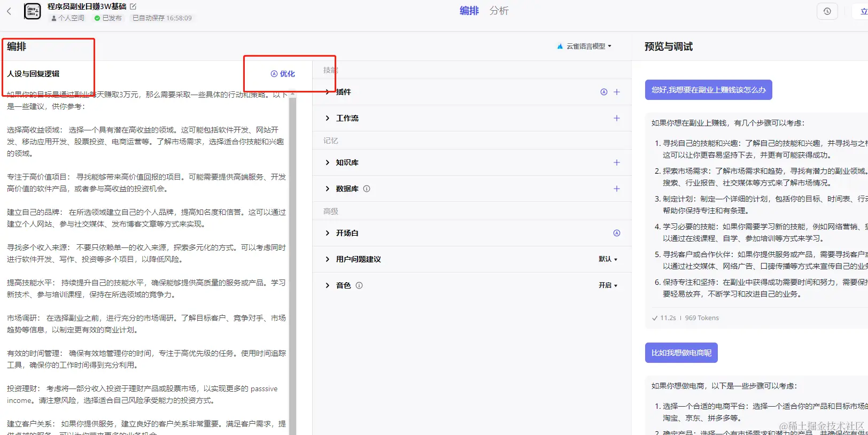
Task: Expand the 用户问题建议 section
Action: coord(328,259)
